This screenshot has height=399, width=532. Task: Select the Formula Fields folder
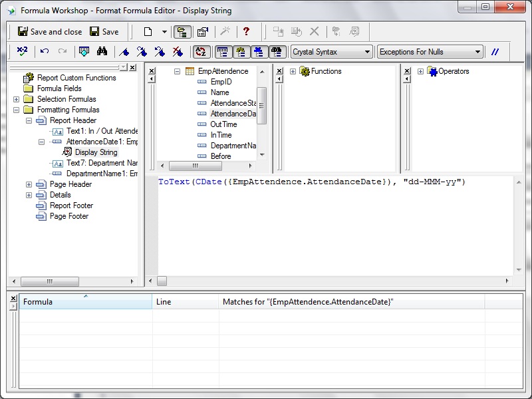pos(59,88)
